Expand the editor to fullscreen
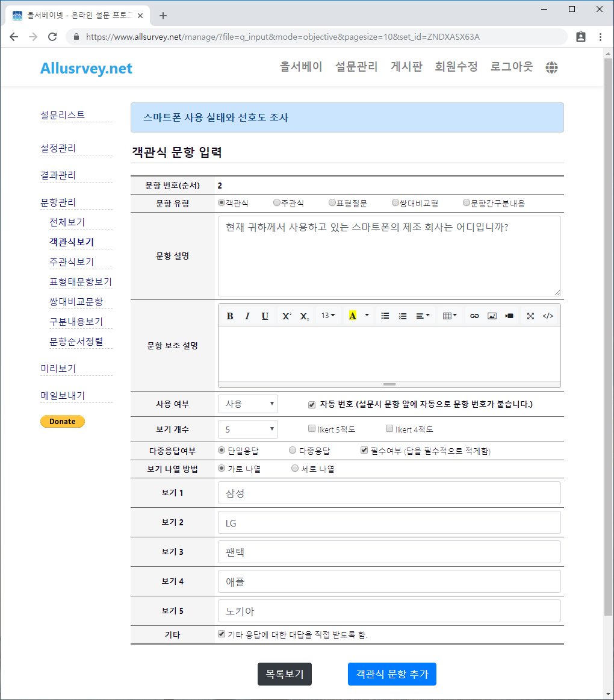Screen dimensions: 614x700 click(530, 316)
